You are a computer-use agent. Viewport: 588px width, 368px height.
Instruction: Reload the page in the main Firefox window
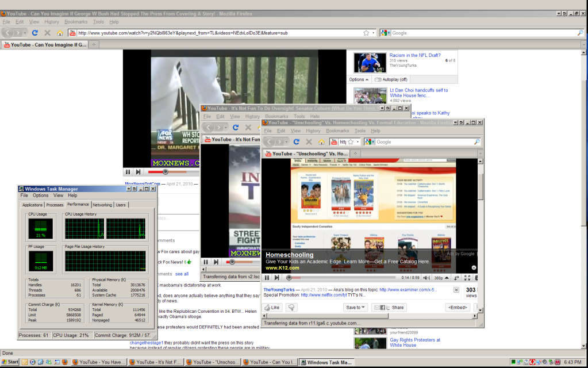point(35,33)
